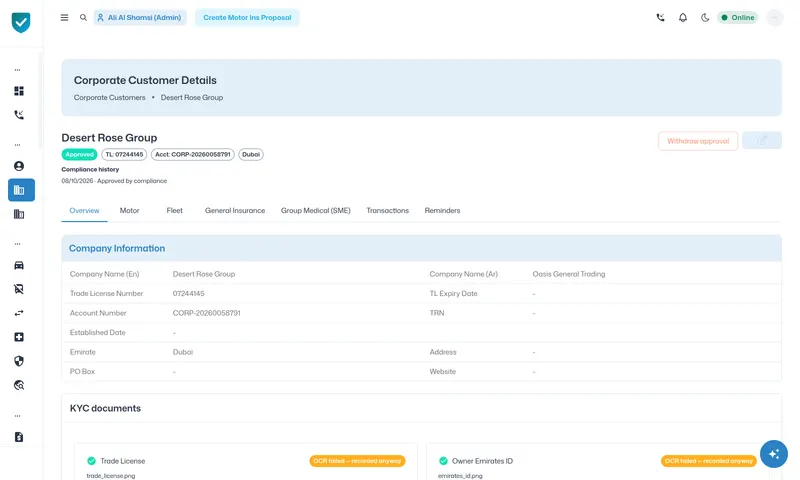Click the Approved status badge
800x480 pixels.
pyautogui.click(x=80, y=155)
